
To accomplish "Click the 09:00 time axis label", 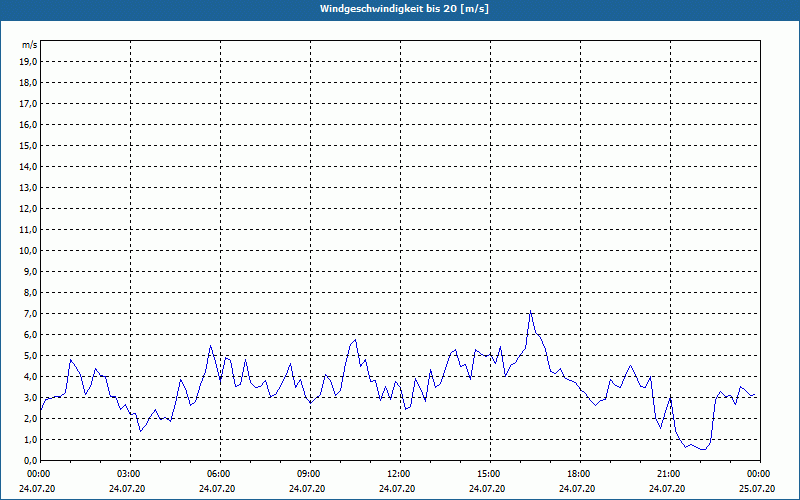I will click(x=308, y=474).
